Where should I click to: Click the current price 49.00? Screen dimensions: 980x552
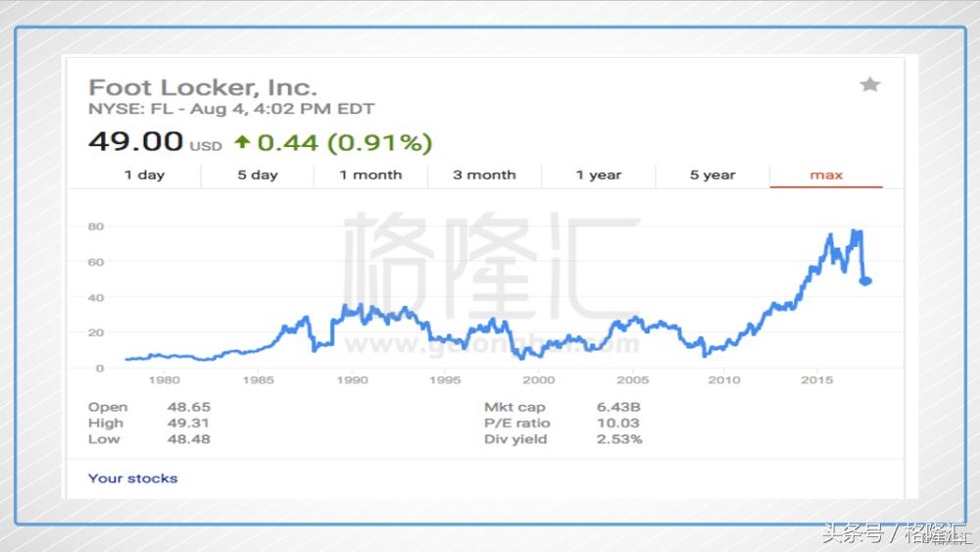pos(135,141)
